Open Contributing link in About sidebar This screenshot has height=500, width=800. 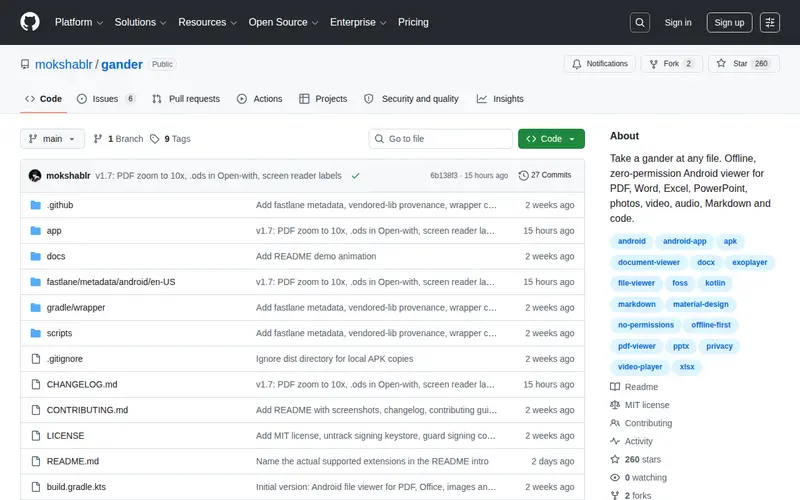point(641,423)
